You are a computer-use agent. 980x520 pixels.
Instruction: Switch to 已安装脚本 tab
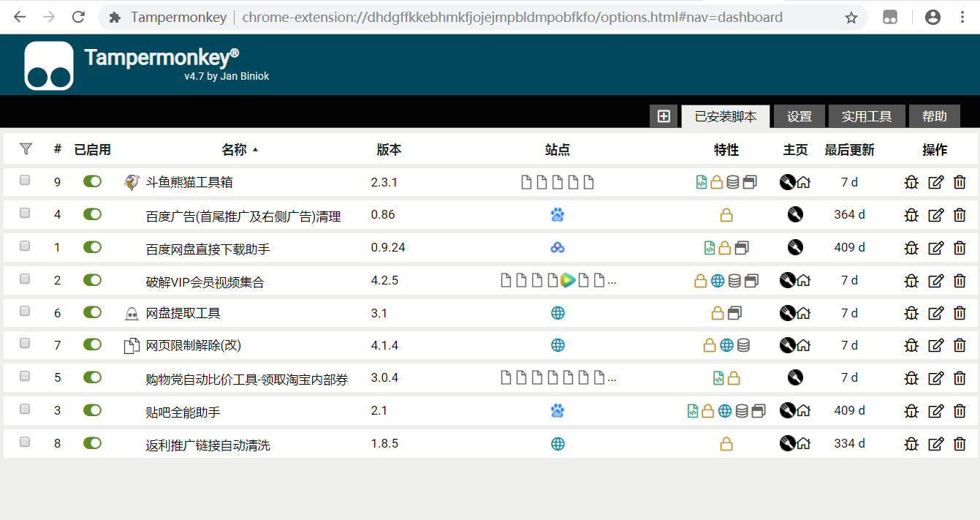point(726,116)
